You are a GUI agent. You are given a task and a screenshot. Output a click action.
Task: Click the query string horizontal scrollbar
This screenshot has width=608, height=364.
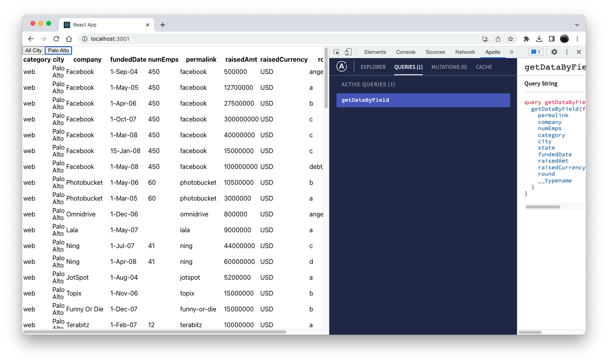coord(543,207)
